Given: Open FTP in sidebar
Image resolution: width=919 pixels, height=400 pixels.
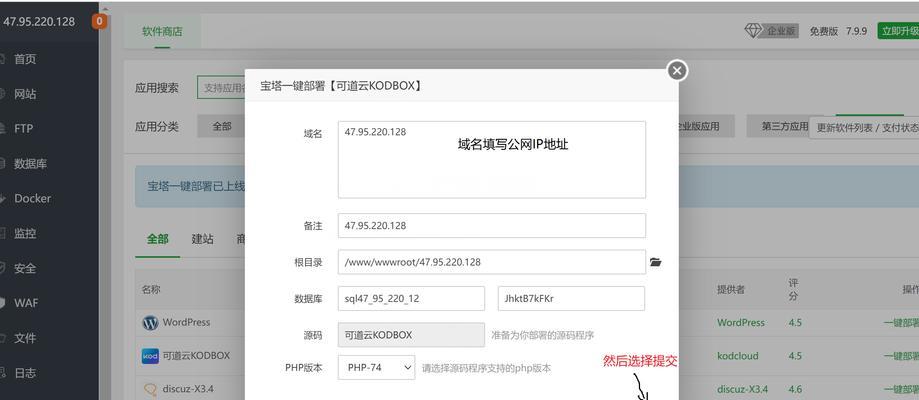Looking at the screenshot, I should pyautogui.click(x=23, y=128).
